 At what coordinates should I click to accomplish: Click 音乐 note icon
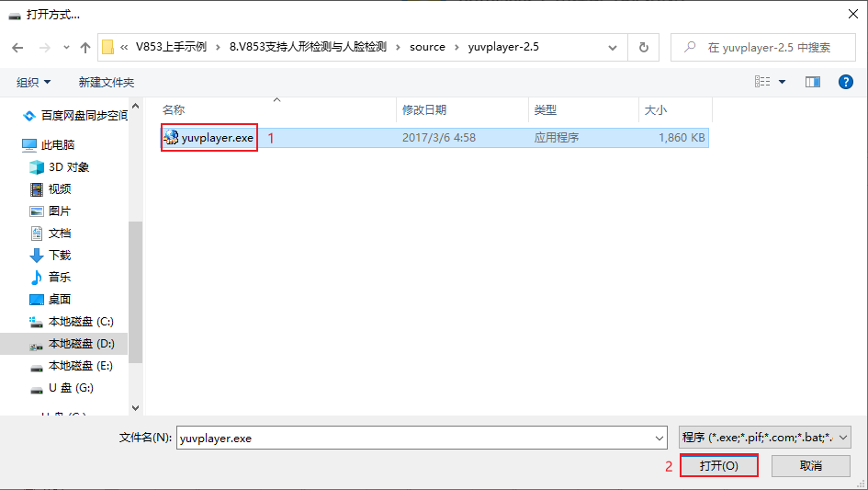[37, 277]
